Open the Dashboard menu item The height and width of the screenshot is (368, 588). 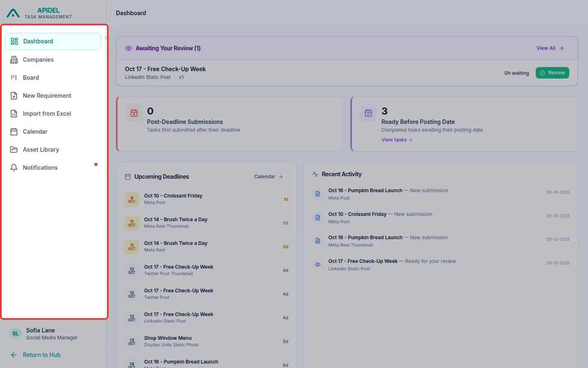(53, 41)
